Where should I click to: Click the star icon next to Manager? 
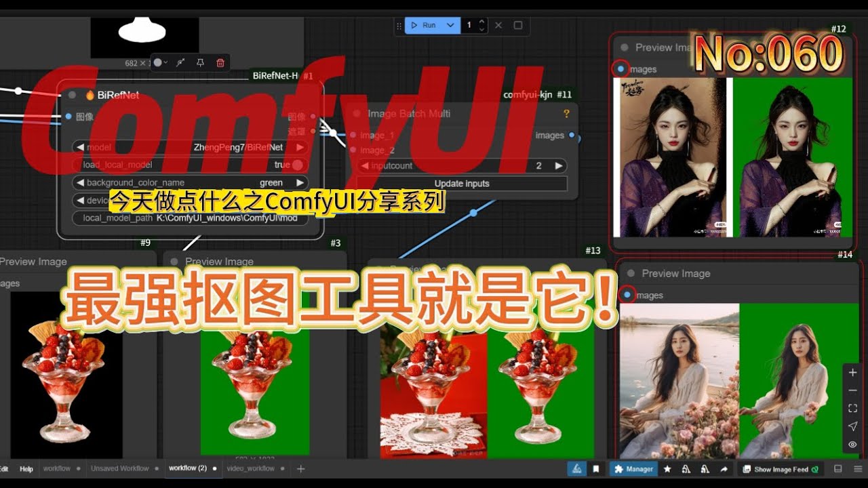pos(667,468)
